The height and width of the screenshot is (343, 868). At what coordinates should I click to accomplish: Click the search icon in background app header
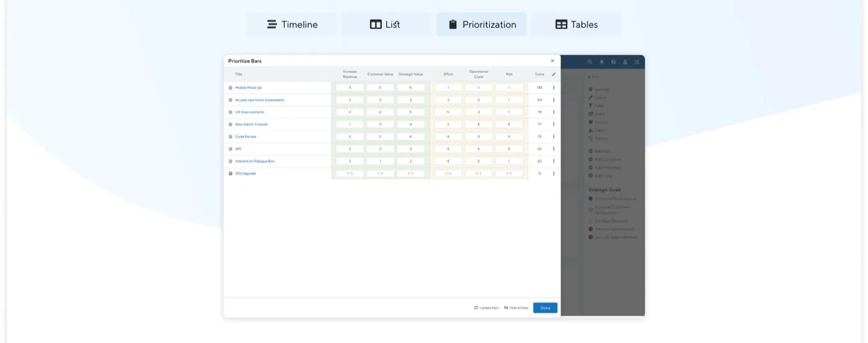(x=590, y=62)
